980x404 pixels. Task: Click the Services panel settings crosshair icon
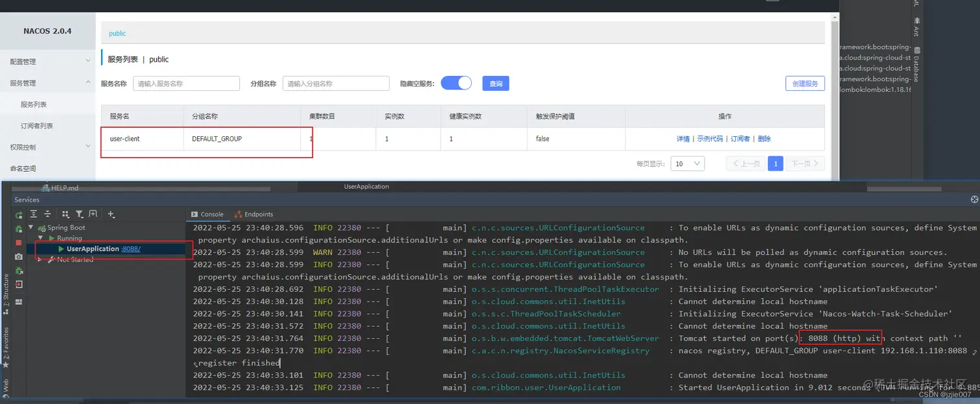pos(974,200)
